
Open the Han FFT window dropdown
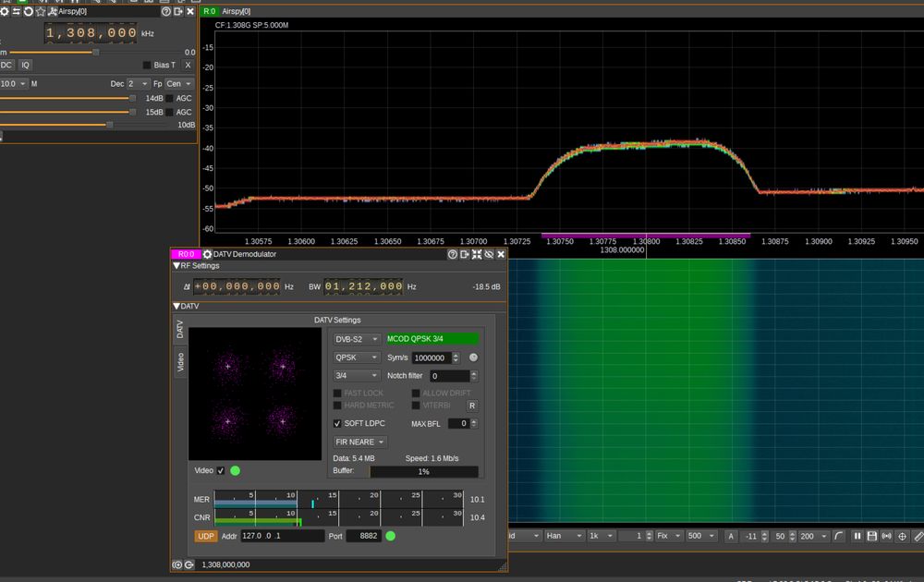click(564, 536)
